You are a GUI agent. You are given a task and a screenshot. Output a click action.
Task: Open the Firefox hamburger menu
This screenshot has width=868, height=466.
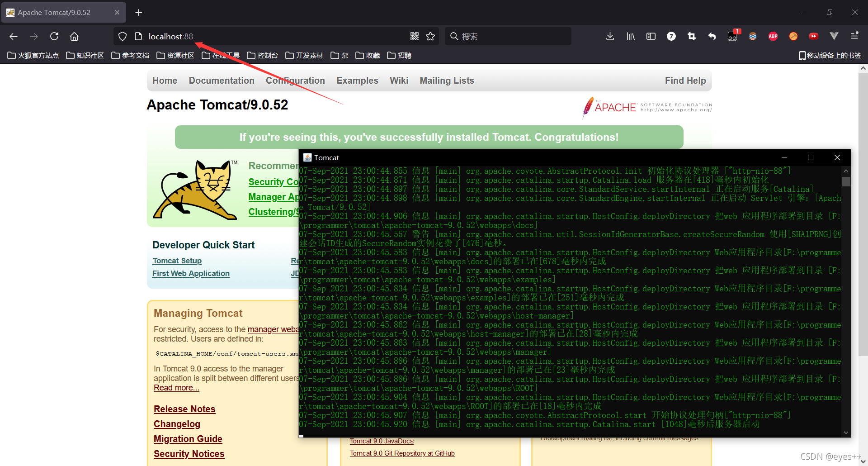854,36
